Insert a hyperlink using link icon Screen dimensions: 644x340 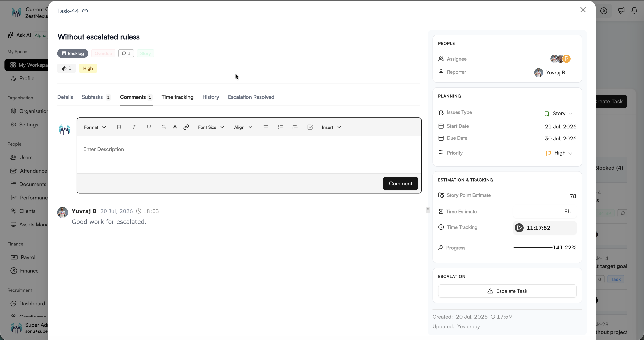(x=186, y=127)
